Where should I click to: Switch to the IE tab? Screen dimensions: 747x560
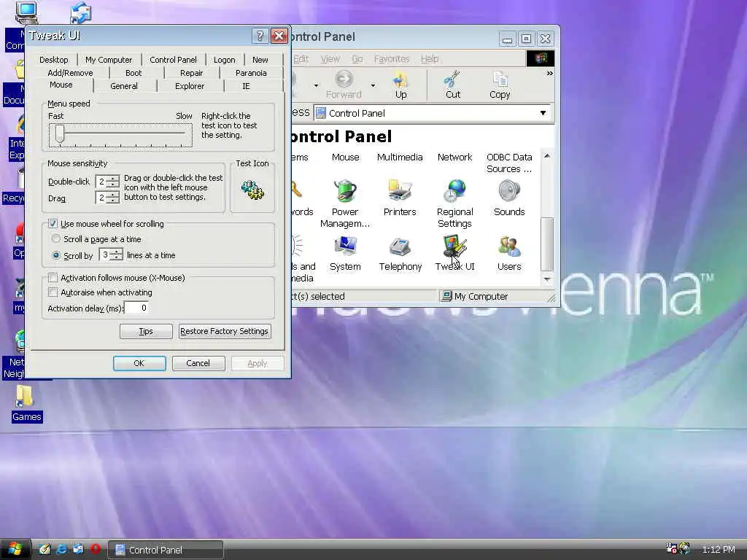pyautogui.click(x=246, y=86)
